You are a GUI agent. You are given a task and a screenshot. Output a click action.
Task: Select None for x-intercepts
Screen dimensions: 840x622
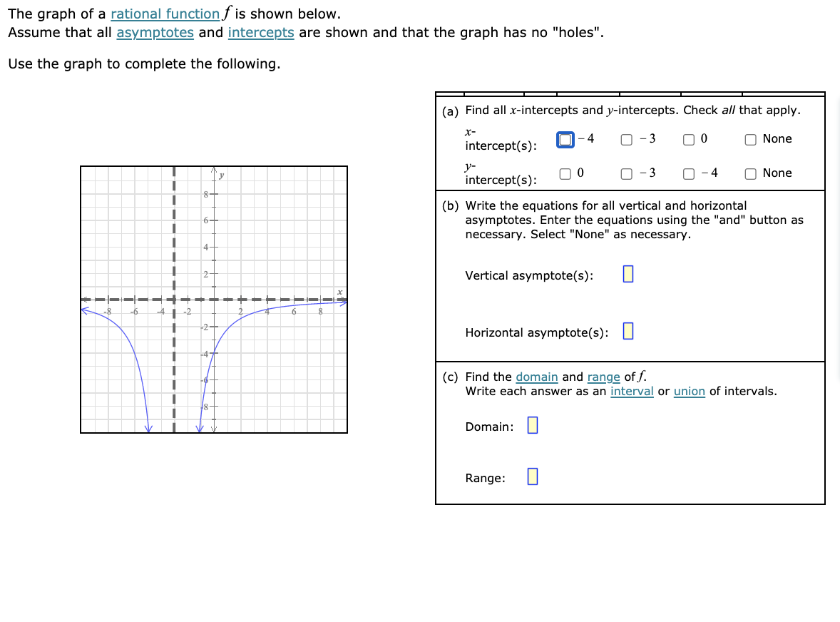750,139
